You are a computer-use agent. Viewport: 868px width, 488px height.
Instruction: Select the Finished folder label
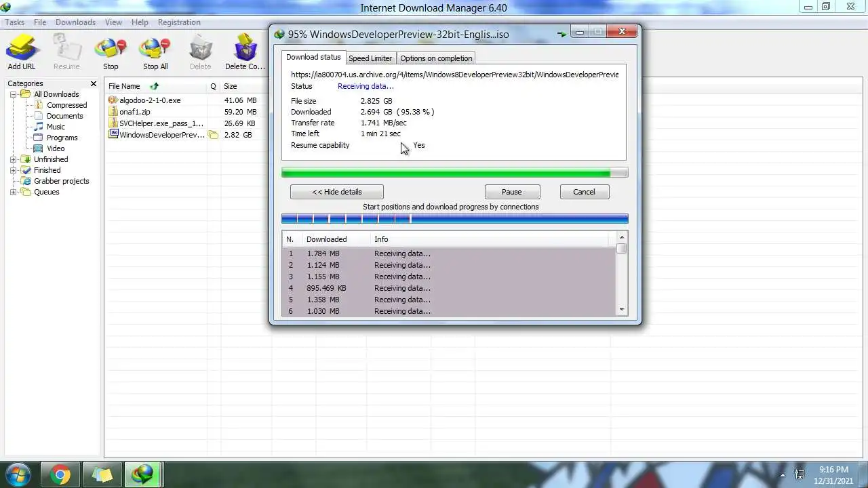pyautogui.click(x=47, y=170)
